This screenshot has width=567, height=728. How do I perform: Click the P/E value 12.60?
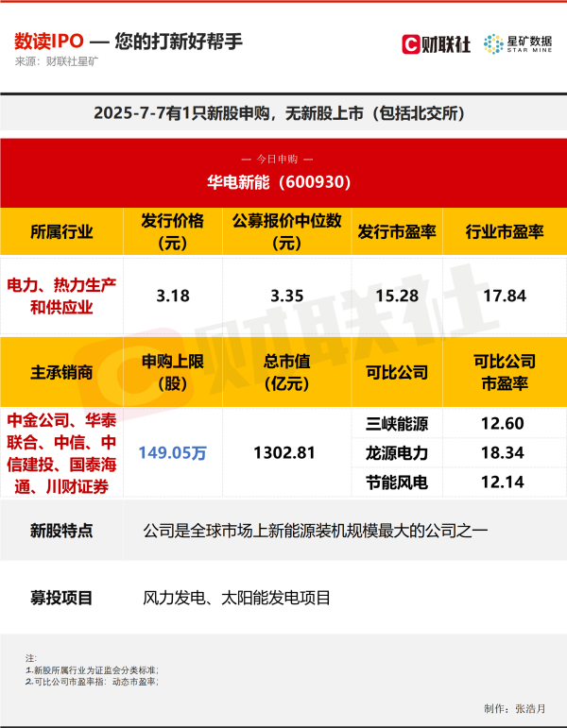pos(503,423)
